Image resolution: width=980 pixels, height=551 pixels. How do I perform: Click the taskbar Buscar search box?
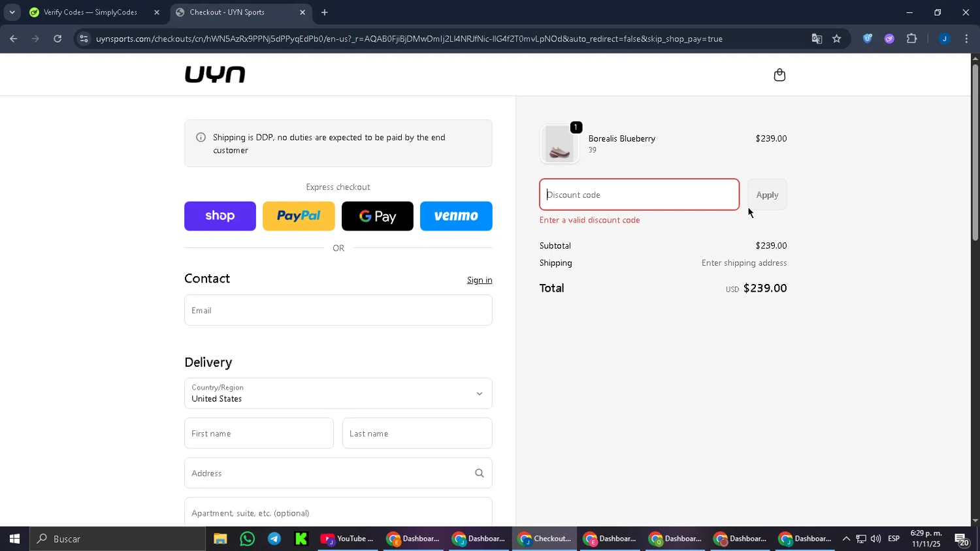click(118, 539)
